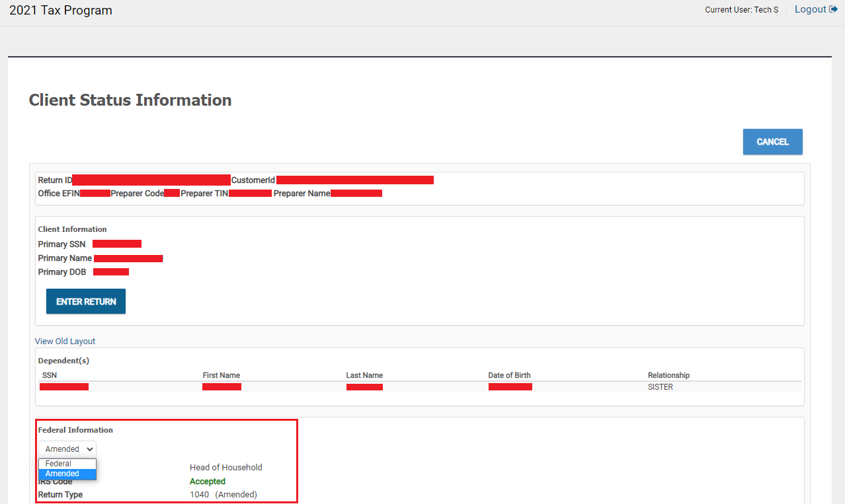Click the logout arrow icon
Image resolution: width=845 pixels, height=504 pixels.
pos(833,9)
